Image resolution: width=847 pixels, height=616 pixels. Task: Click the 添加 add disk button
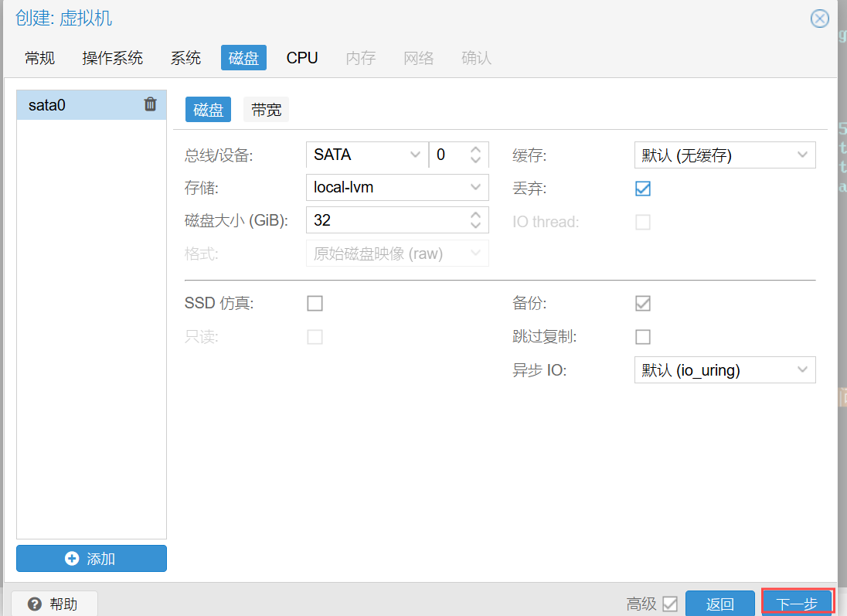click(x=91, y=558)
